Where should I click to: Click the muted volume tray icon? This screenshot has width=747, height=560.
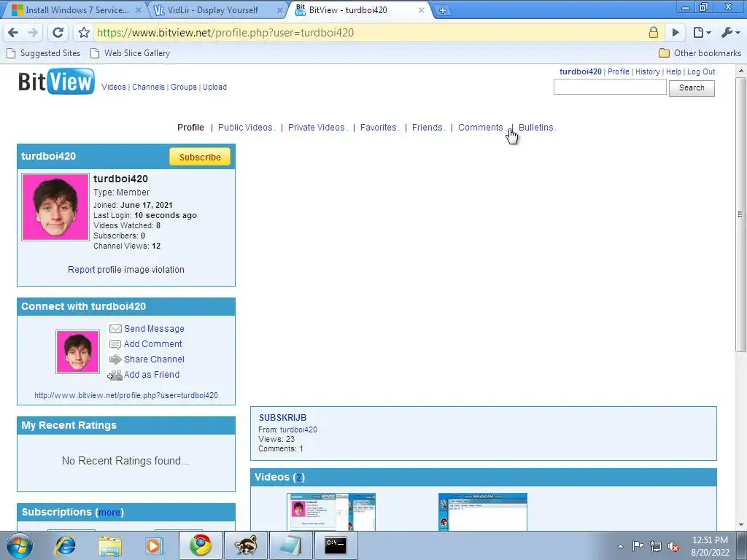tap(673, 546)
